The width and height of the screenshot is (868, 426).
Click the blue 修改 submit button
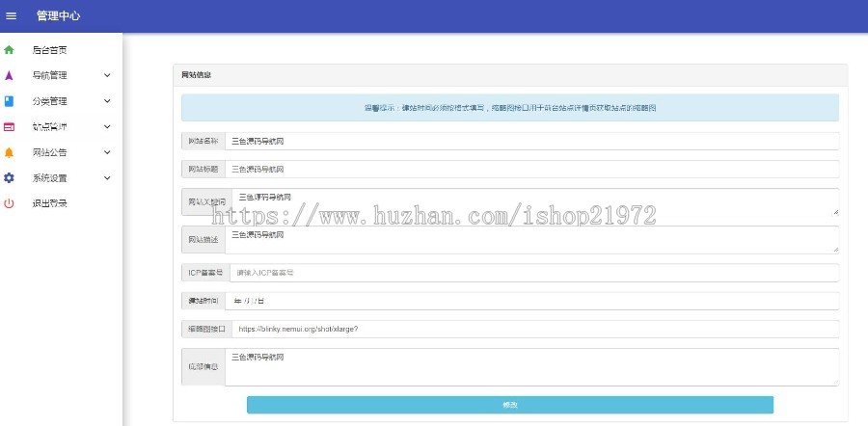point(510,405)
